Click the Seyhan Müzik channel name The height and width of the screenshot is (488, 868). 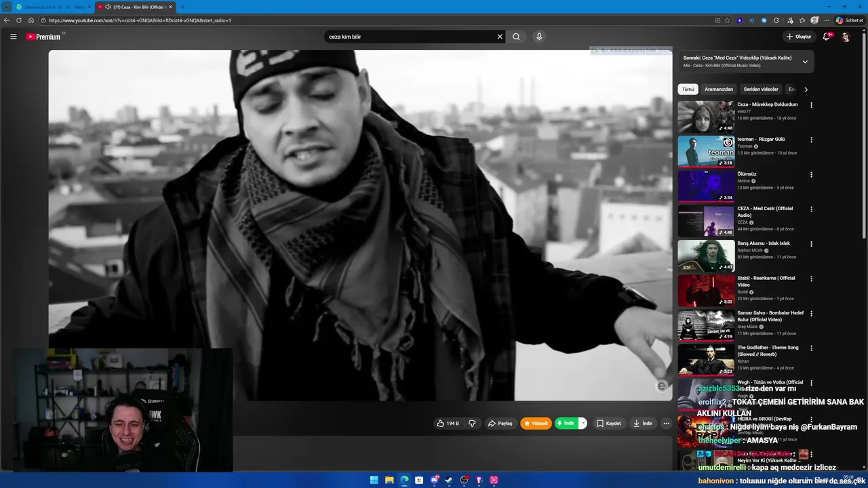(x=750, y=250)
